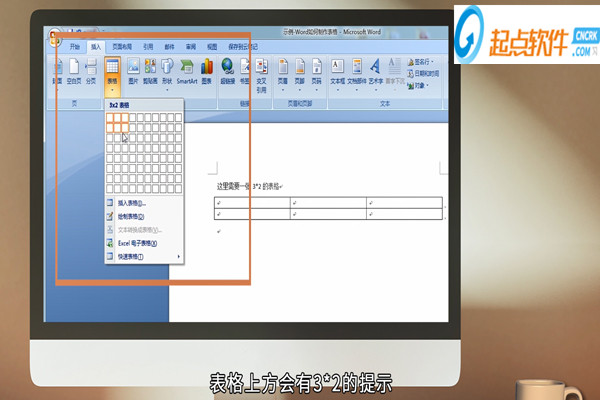Click the document line 这里需要一张 3*2 的表格
The image size is (600, 400).
(249, 186)
